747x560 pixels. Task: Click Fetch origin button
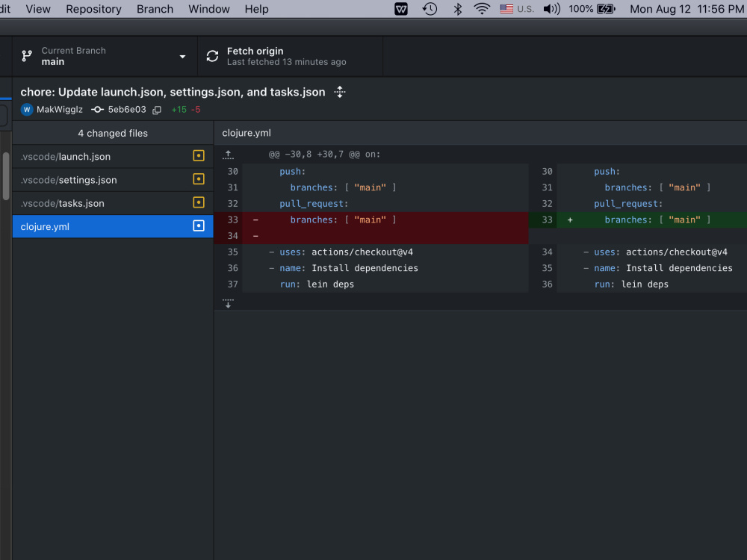click(x=290, y=56)
